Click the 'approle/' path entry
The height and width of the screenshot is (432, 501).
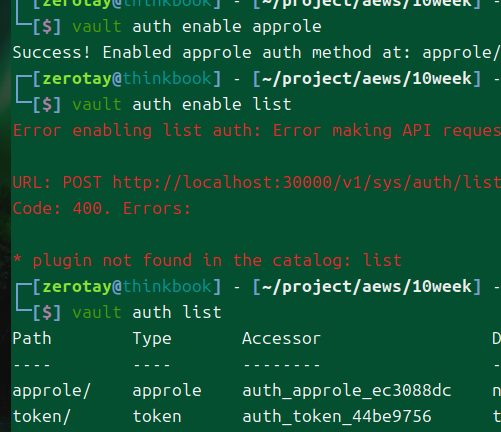(x=52, y=391)
